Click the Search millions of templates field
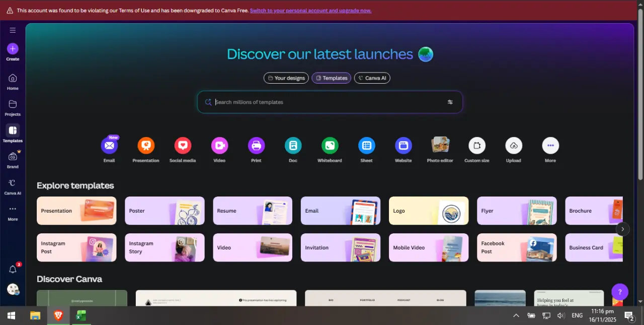This screenshot has height=325, width=644. [330, 102]
